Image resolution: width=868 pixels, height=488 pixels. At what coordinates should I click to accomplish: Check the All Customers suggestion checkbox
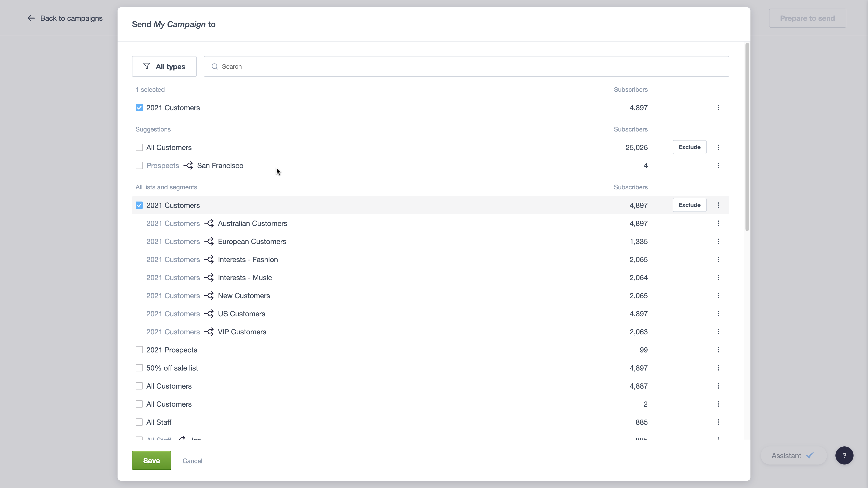(139, 147)
